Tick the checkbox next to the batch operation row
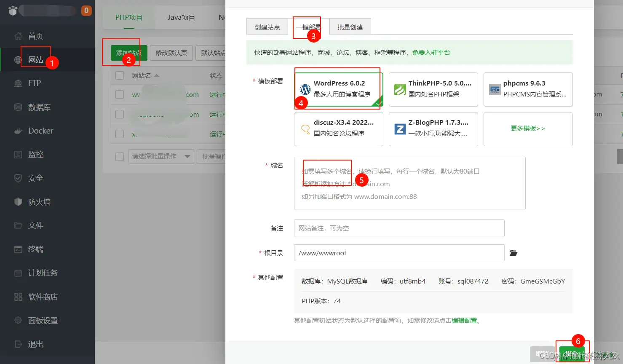The height and width of the screenshot is (364, 623). click(x=120, y=156)
